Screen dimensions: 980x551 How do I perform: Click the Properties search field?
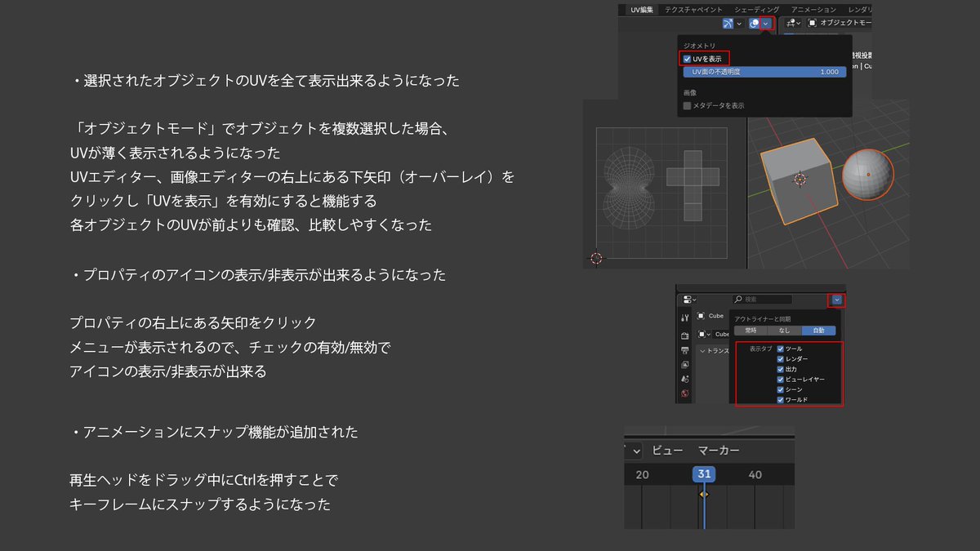pos(762,300)
